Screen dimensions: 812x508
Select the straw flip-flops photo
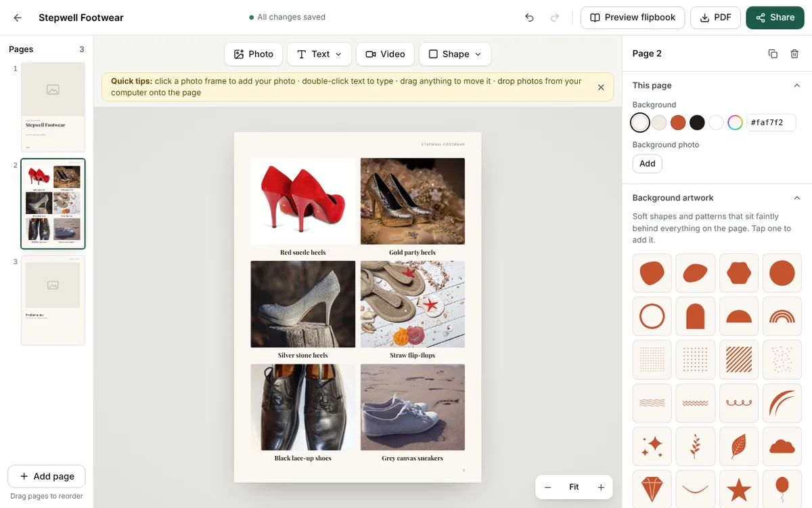[413, 304]
